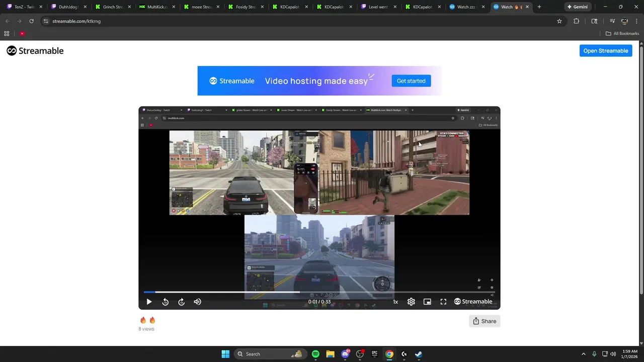Open Chrome media controls icon
Screen dimensions: 644x362
pos(612,21)
